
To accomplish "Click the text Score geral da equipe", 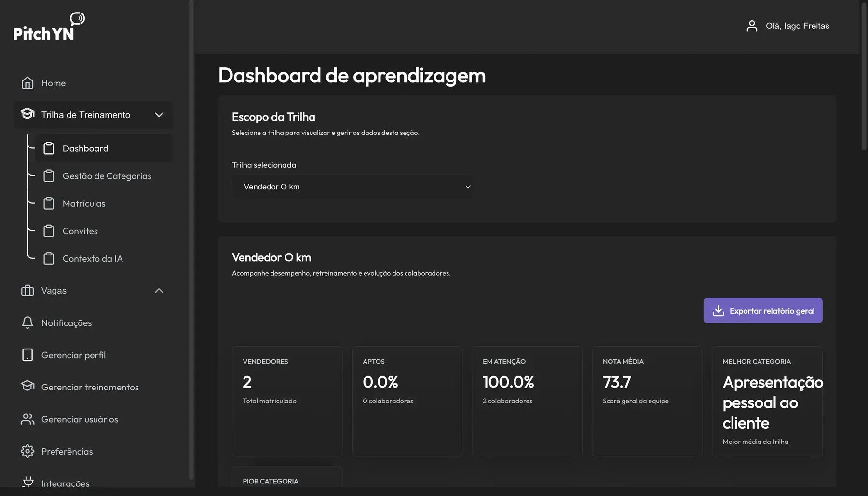I will click(636, 401).
